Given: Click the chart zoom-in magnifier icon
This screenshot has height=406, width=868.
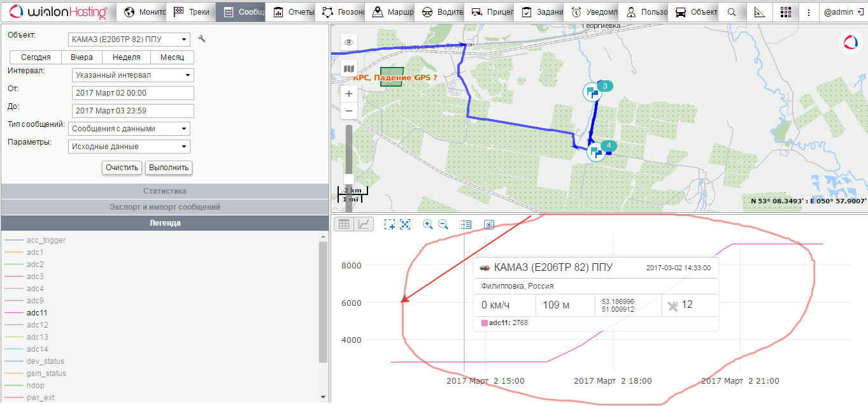Looking at the screenshot, I should pos(428,224).
